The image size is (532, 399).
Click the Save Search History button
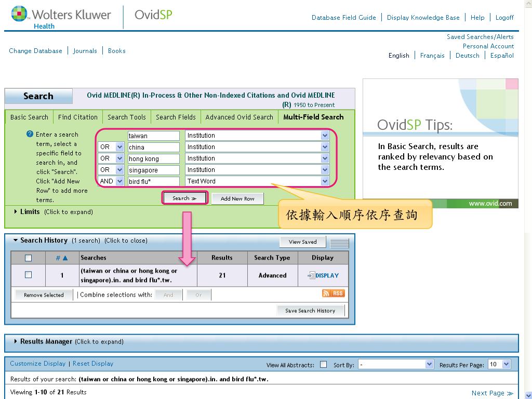click(x=310, y=311)
